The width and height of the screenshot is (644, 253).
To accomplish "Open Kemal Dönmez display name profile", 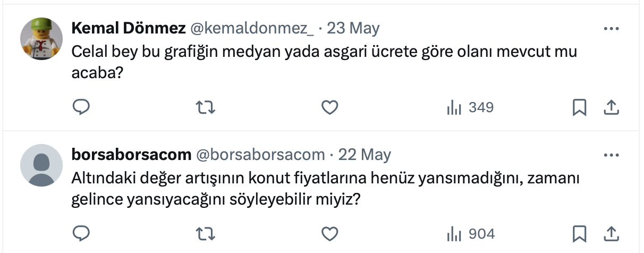I will pos(128,28).
